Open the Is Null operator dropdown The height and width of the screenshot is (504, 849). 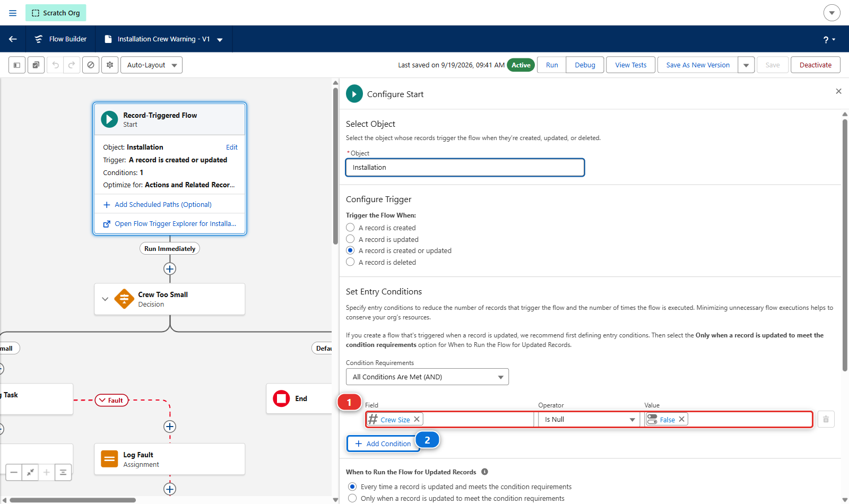click(x=589, y=419)
